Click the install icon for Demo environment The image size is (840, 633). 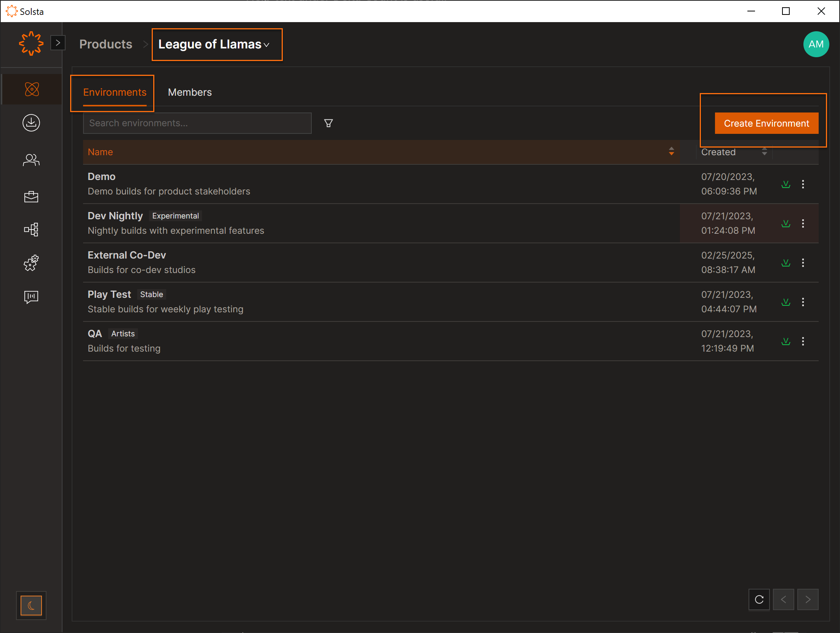[785, 185]
